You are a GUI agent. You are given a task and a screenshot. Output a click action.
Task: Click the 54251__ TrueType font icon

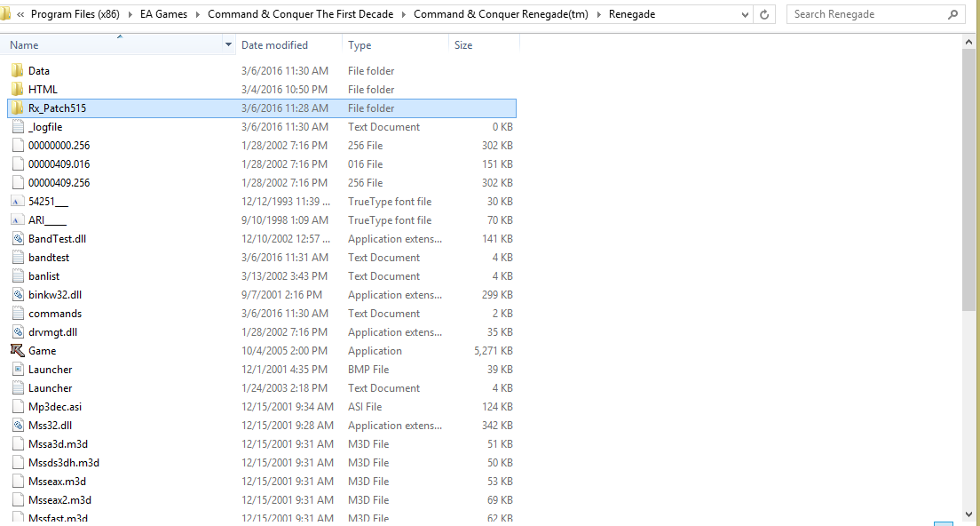point(18,202)
